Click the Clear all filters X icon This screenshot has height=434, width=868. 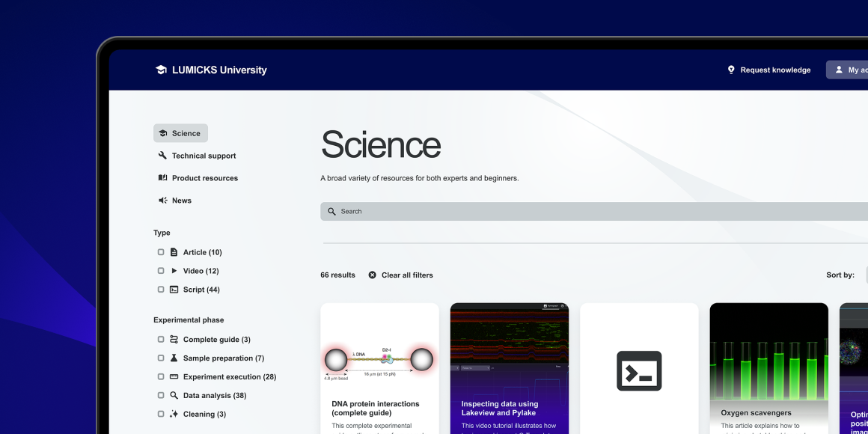coord(373,275)
